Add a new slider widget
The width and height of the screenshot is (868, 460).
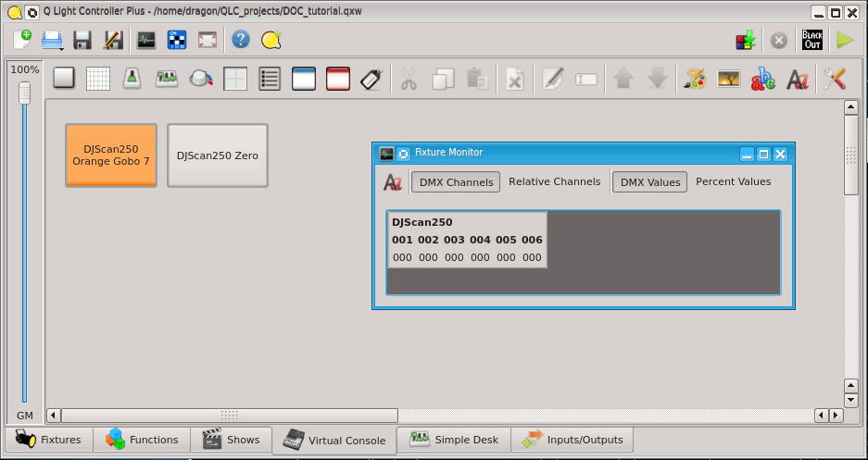[x=132, y=78]
